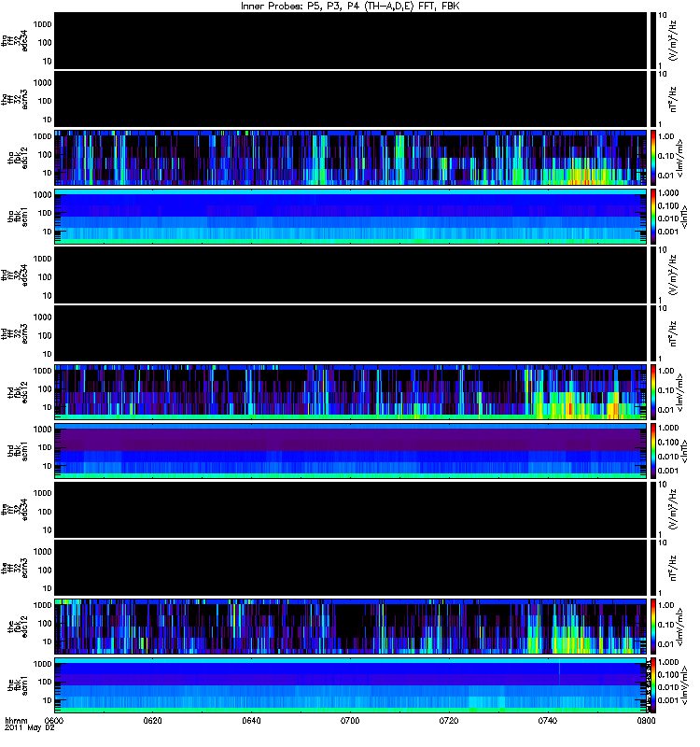The image size is (700, 747).
Task: Click the 1000 frequency tick of tha fbk edc12
Action: click(42, 136)
